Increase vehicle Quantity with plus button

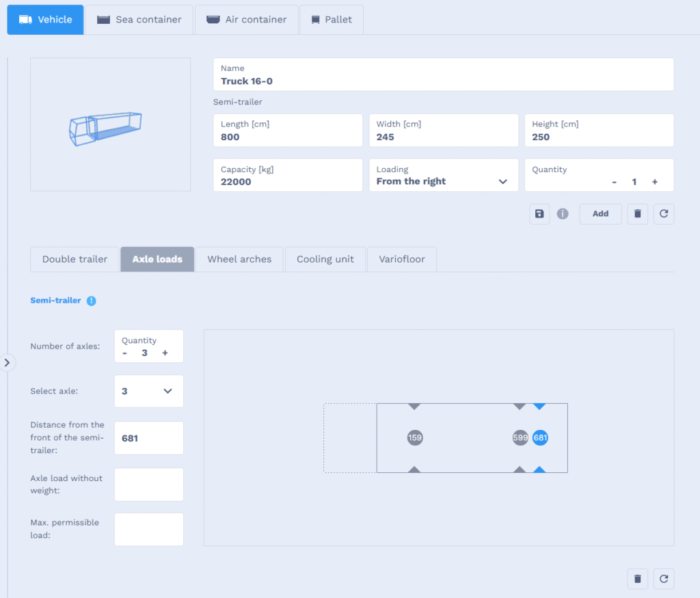click(x=654, y=182)
